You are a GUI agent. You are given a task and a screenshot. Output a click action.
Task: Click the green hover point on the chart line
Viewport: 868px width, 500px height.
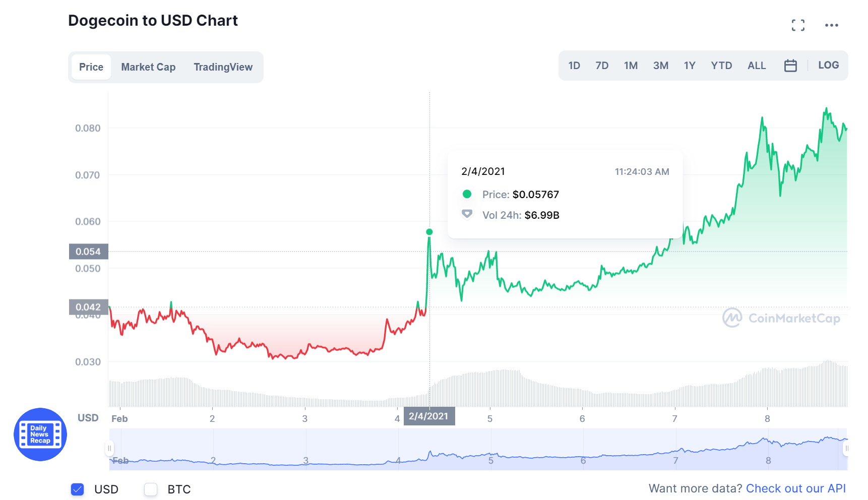coord(429,232)
